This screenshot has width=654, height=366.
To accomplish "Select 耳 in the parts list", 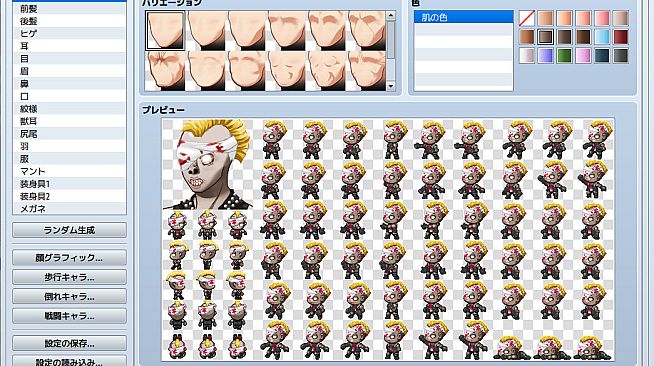I will point(69,46).
